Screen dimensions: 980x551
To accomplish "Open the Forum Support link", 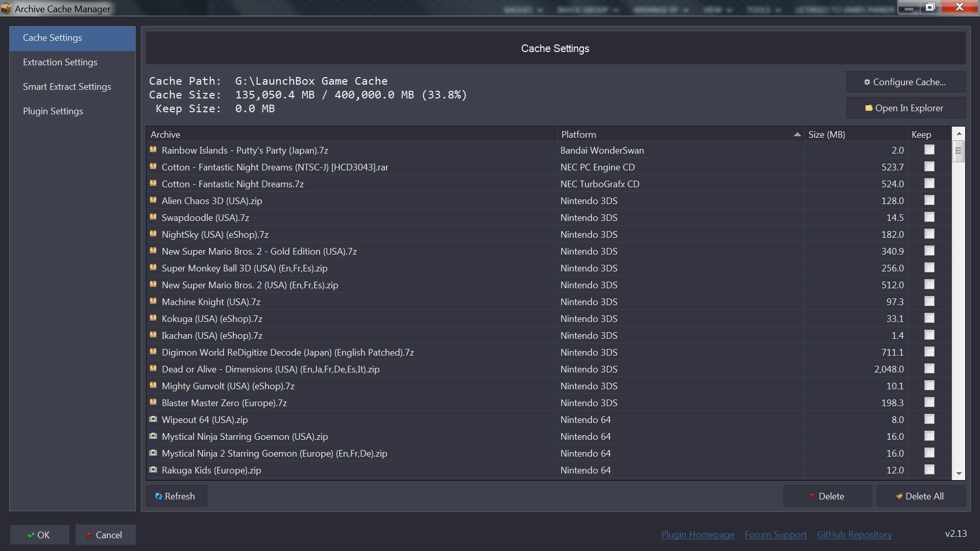I will coord(775,534).
